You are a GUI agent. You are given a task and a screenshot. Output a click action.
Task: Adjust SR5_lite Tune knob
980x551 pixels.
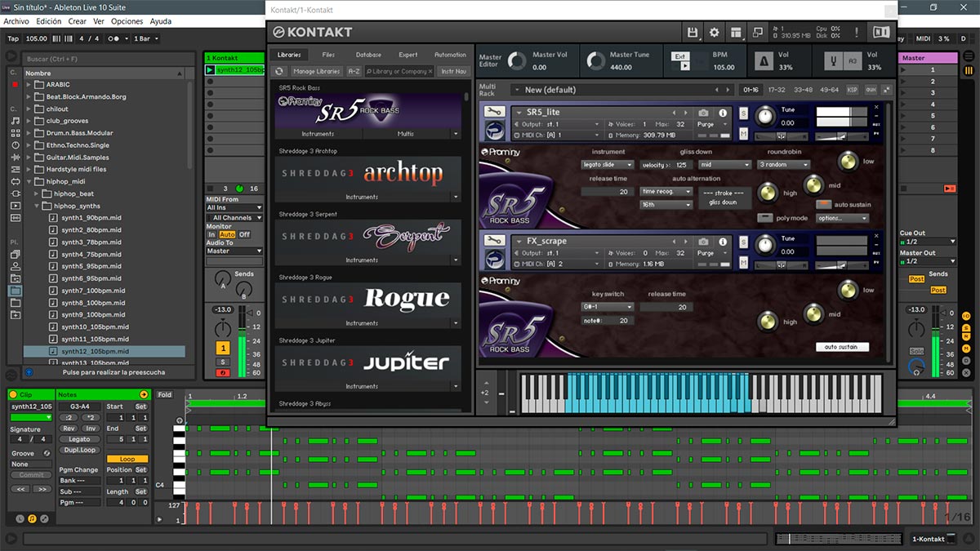pyautogui.click(x=764, y=115)
